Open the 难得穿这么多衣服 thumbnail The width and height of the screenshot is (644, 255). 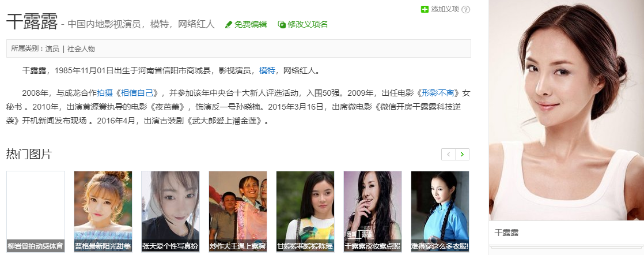(440, 211)
